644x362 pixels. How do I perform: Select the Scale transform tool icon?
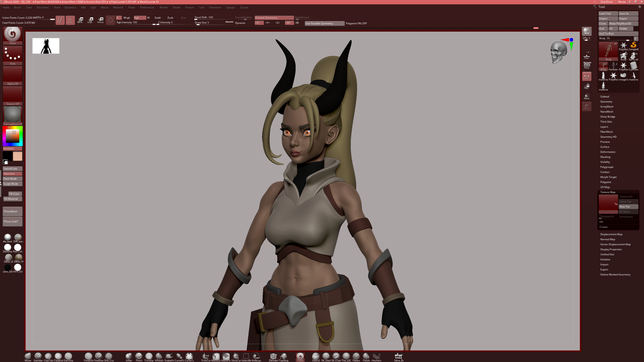[x=90, y=20]
